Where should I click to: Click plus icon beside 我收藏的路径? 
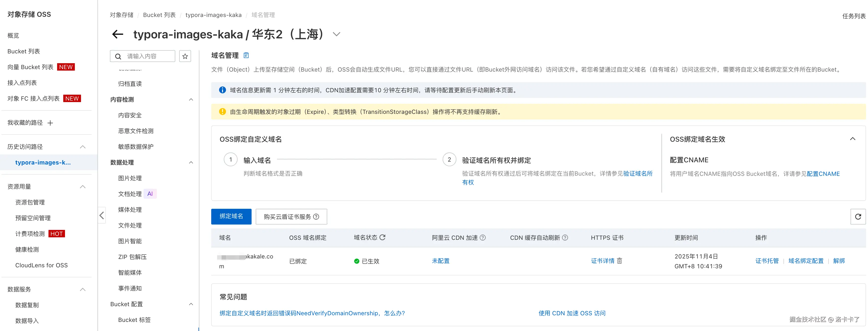pos(50,123)
